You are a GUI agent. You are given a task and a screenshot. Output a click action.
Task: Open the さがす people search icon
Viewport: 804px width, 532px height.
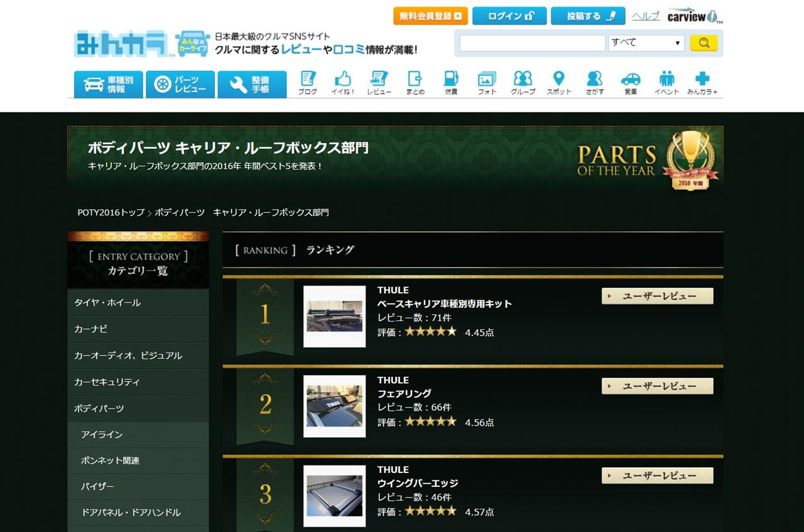click(595, 83)
